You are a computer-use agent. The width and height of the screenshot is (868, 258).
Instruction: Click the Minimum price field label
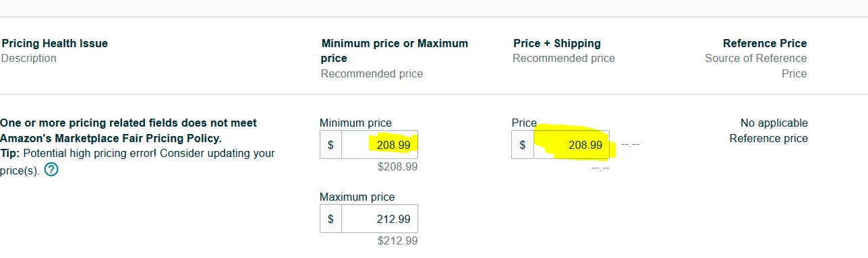[355, 123]
